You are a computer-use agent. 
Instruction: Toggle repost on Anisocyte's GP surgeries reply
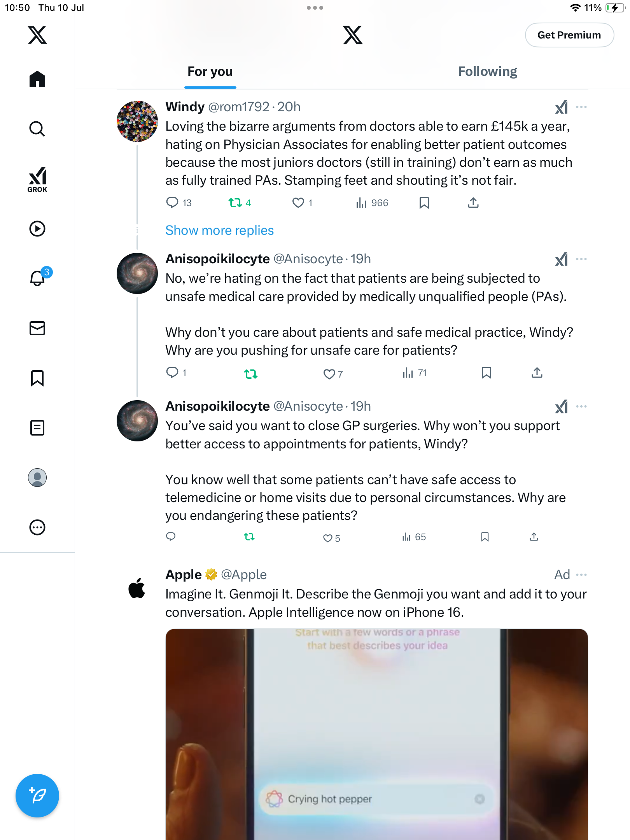point(249,537)
